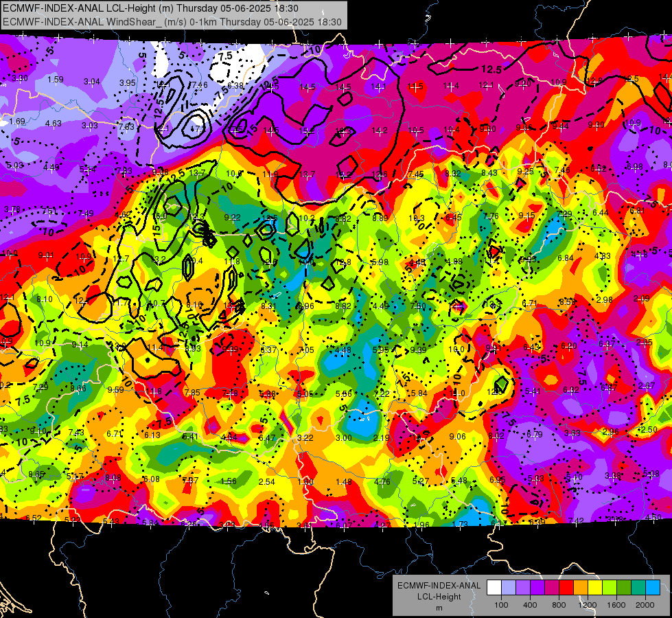This screenshot has width=672, height=618.
Task: Select the blue legend color swatch
Action: pos(653,588)
